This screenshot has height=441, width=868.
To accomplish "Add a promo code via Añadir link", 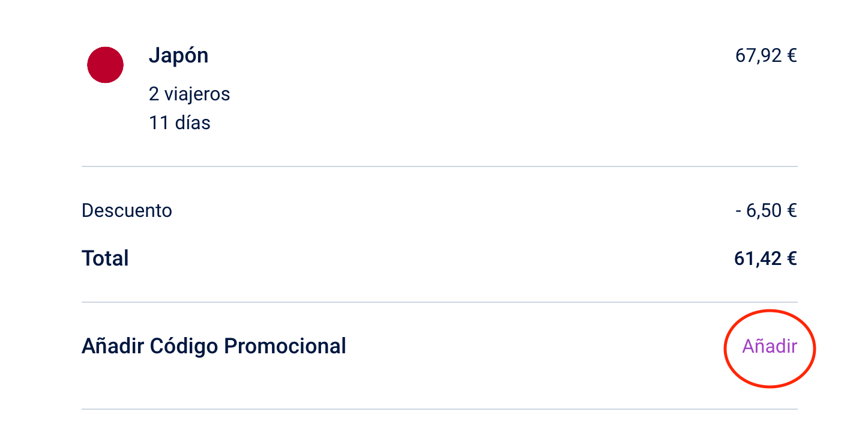I will point(770,347).
